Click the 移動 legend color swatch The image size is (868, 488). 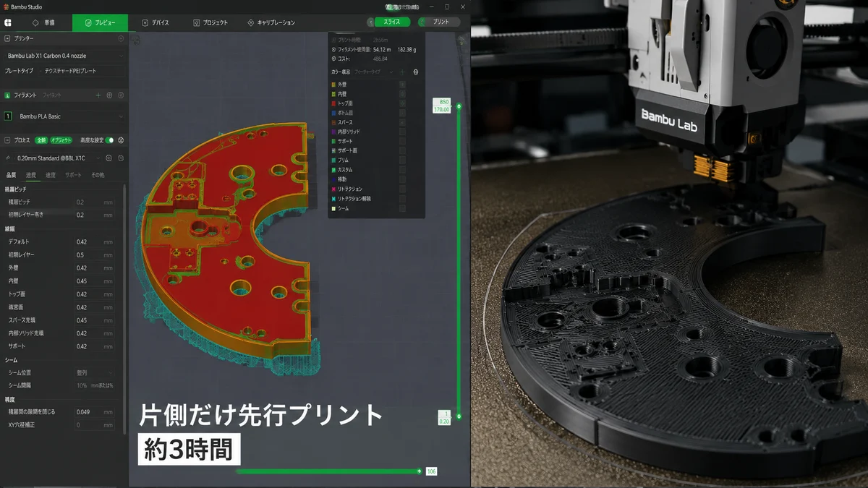pyautogui.click(x=333, y=179)
